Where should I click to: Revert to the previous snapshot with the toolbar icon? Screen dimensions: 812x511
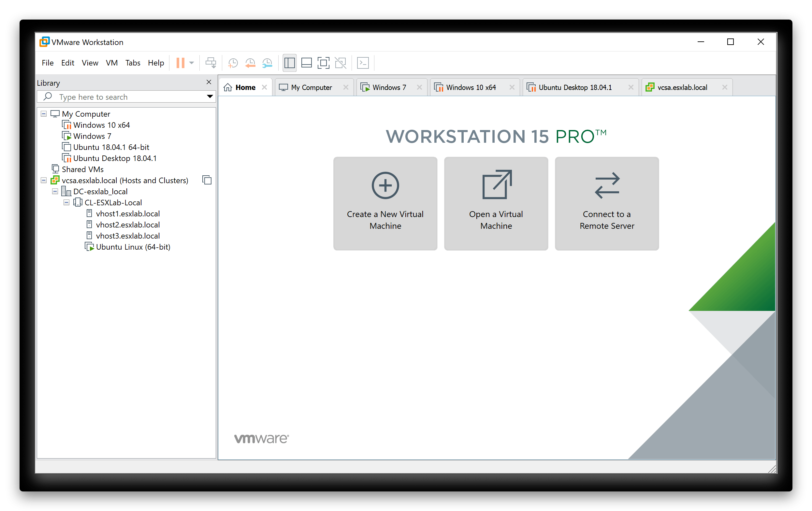coord(250,63)
